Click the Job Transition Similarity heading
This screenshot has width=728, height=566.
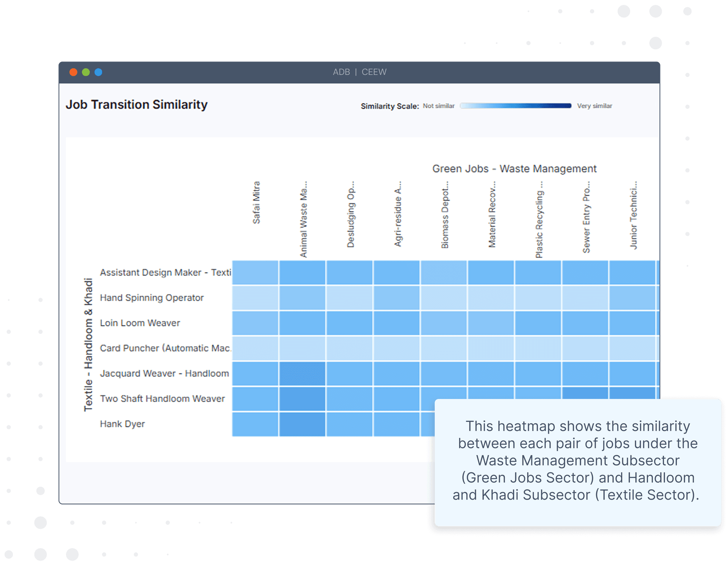[136, 104]
